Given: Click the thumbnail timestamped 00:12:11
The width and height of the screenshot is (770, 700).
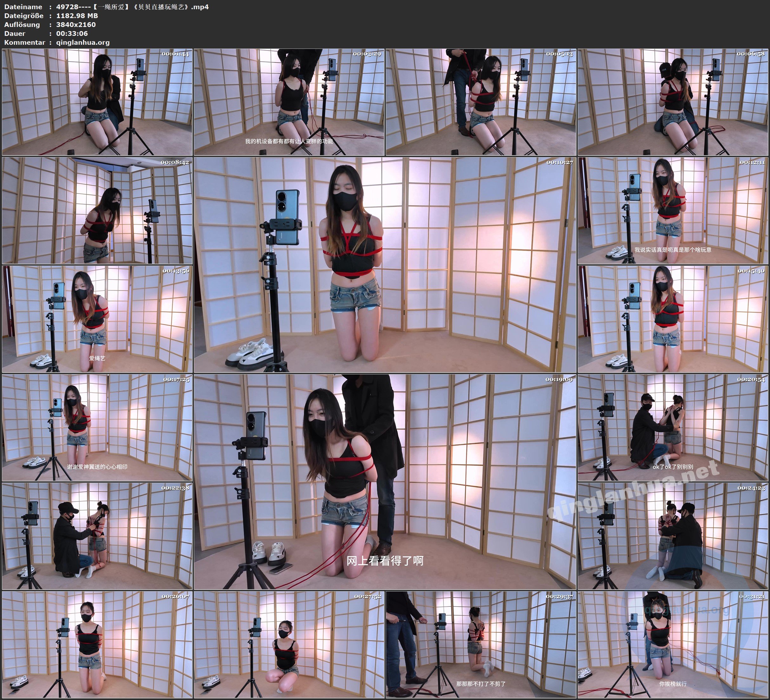Looking at the screenshot, I should (x=673, y=210).
